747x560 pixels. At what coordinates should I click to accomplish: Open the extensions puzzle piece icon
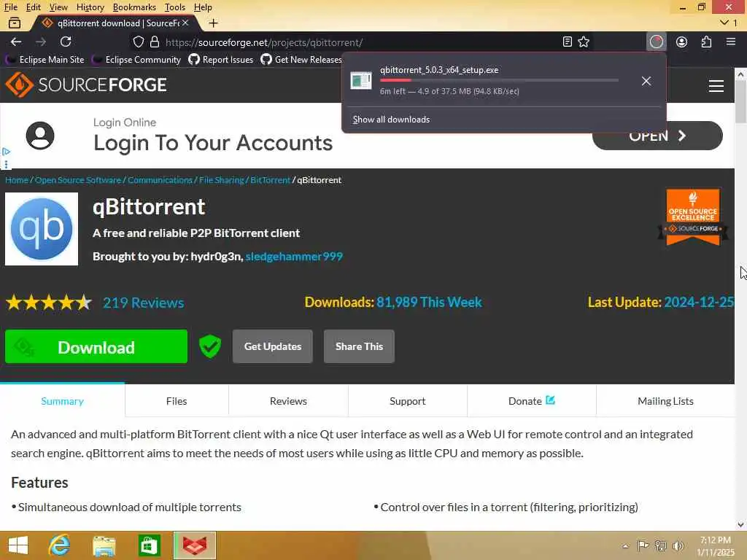[x=706, y=42]
